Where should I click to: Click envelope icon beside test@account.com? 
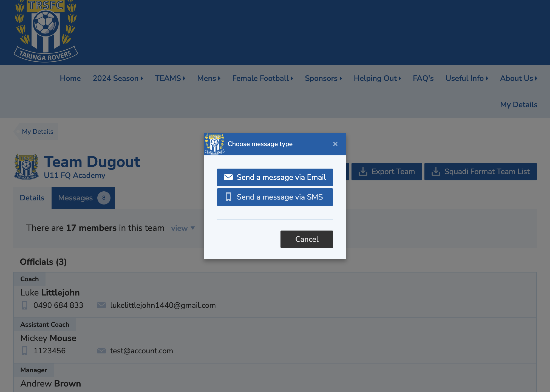101,351
